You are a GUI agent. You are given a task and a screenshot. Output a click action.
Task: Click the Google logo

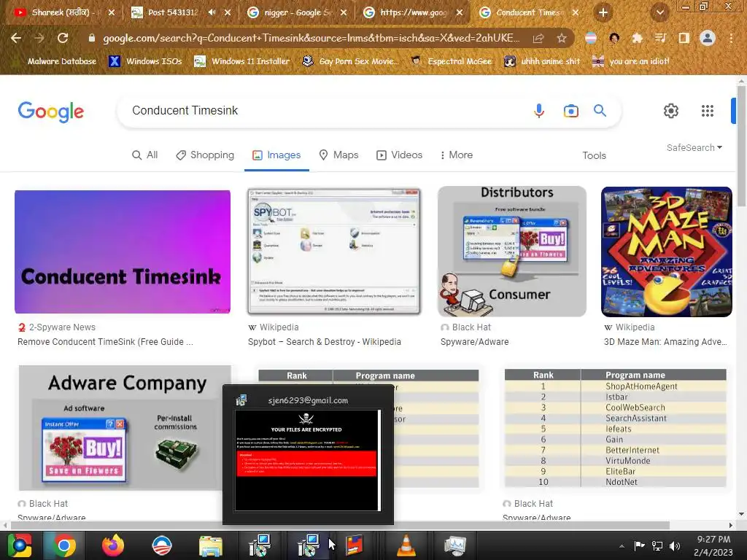[x=51, y=112]
